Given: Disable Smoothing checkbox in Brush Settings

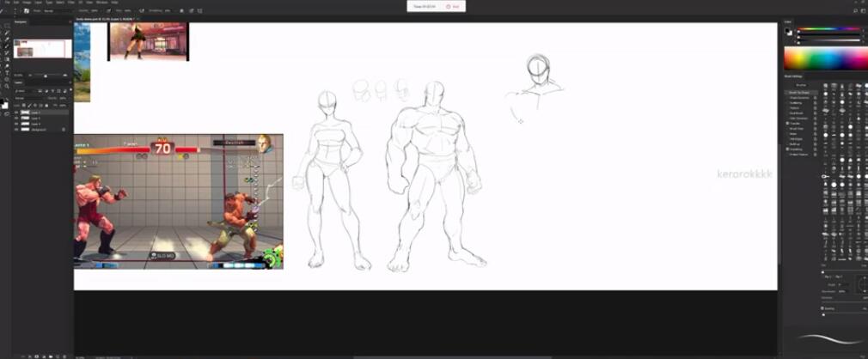Looking at the screenshot, I should tap(787, 149).
